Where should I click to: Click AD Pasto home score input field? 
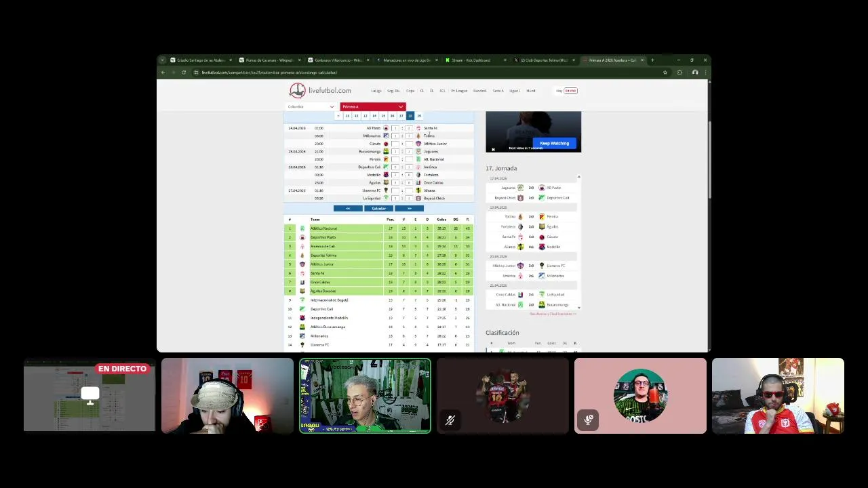(x=395, y=128)
